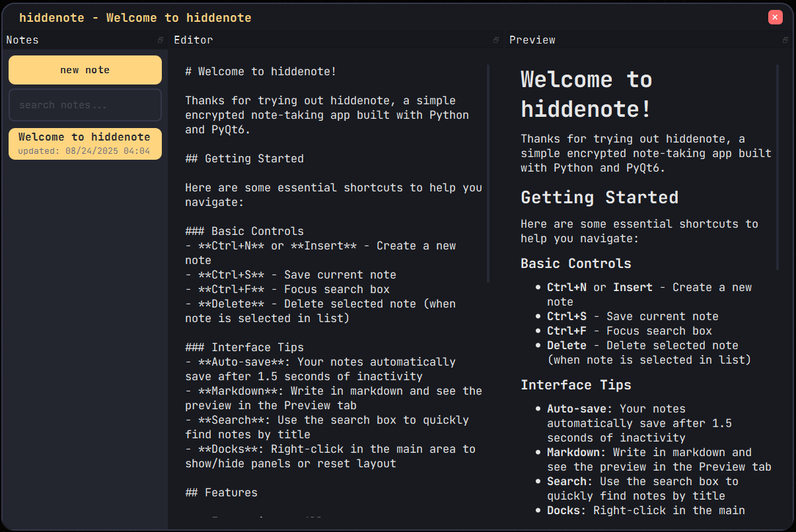796x532 pixels.
Task: Open the Welcome to hiddenote note
Action: (85, 144)
